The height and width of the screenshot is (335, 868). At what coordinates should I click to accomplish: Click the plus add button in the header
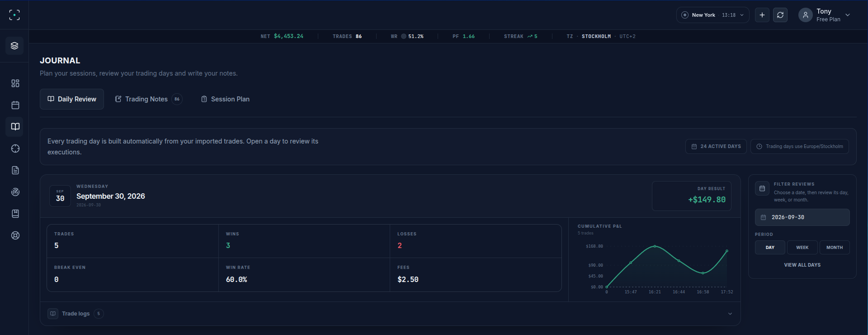[762, 15]
